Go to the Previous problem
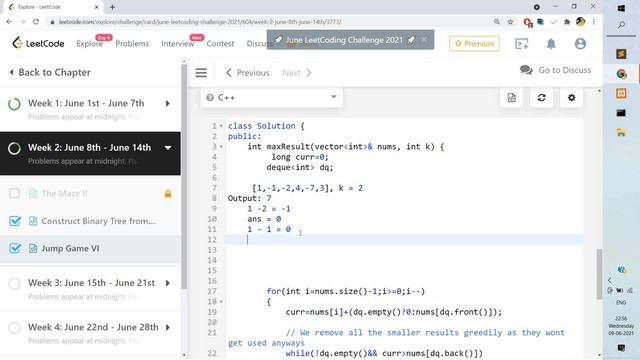The height and width of the screenshot is (360, 640). [x=247, y=73]
